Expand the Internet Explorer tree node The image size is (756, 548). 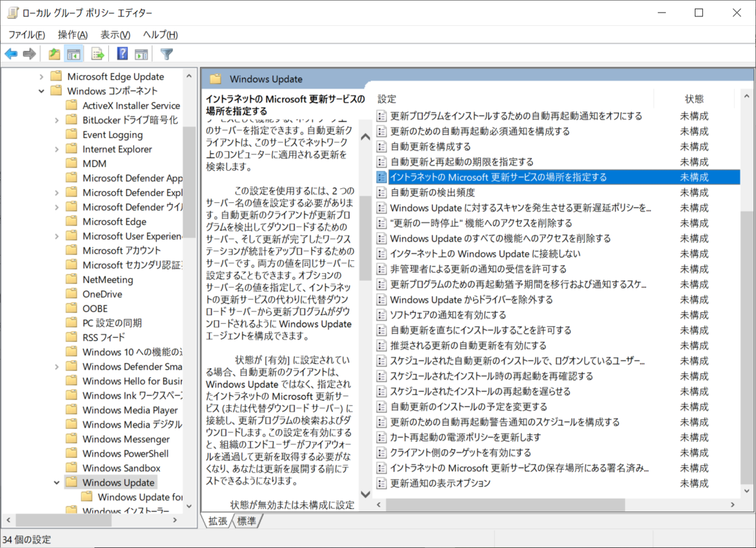point(55,149)
